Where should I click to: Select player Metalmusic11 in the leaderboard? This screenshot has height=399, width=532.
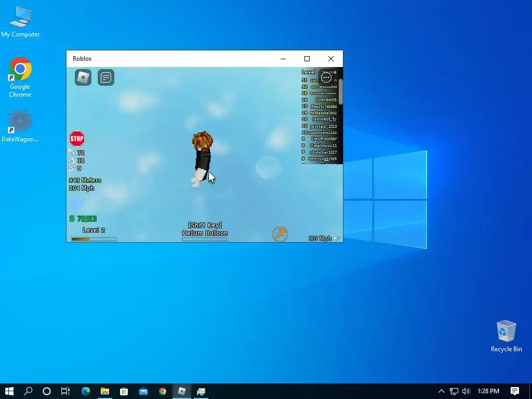[323, 145]
